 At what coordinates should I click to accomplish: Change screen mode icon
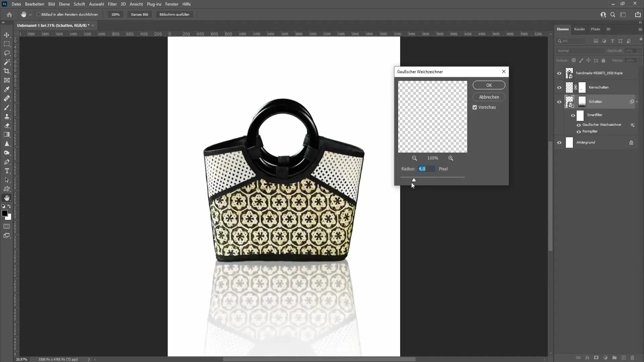[7, 236]
